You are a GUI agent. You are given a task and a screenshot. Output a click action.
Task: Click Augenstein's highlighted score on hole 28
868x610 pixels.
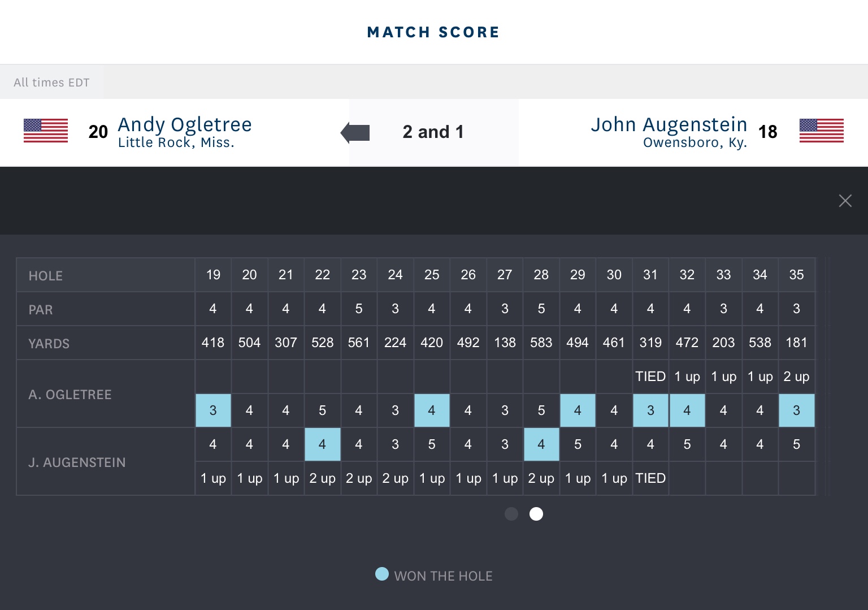pyautogui.click(x=541, y=444)
